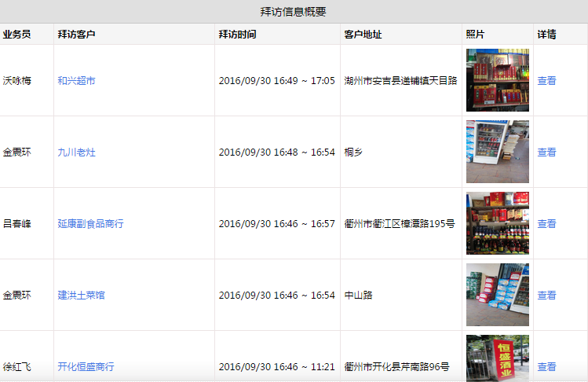588x382 pixels.
Task: Click 查看 for the 建洪土菜馆 visit
Action: point(546,296)
